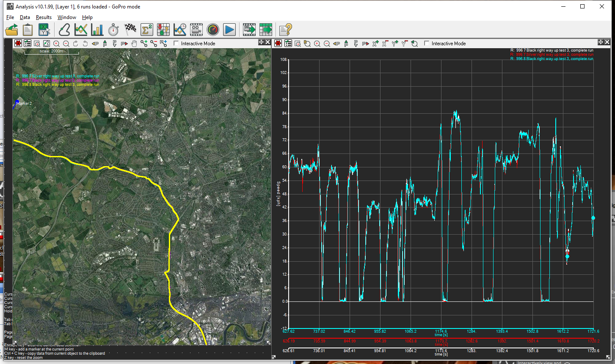
Task: Click the export video icon
Action: click(x=249, y=30)
